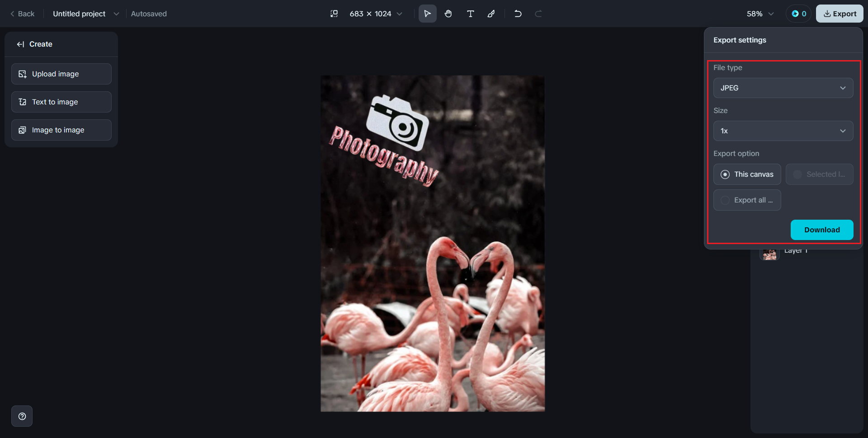This screenshot has height=438, width=868.
Task: Open Image to image generator
Action: point(61,130)
